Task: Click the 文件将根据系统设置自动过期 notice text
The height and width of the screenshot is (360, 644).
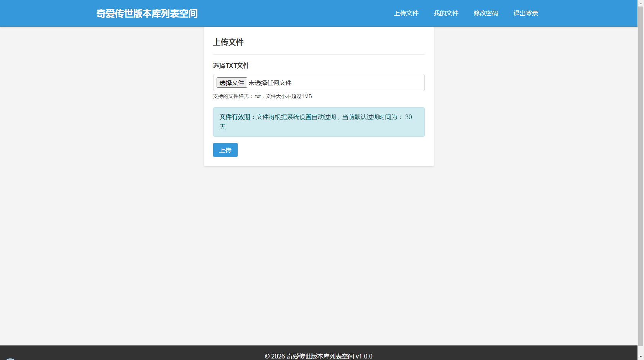Action: click(x=296, y=117)
